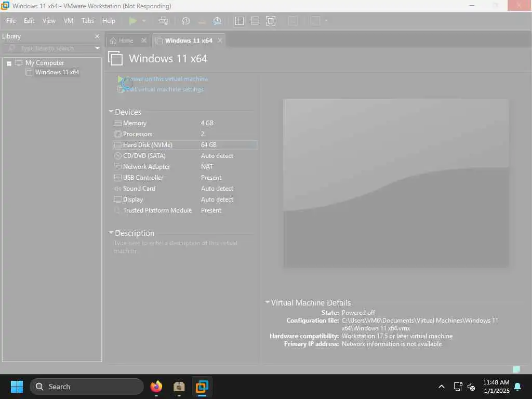Select the Processors device row
The width and height of the screenshot is (532, 399).
coord(185,134)
